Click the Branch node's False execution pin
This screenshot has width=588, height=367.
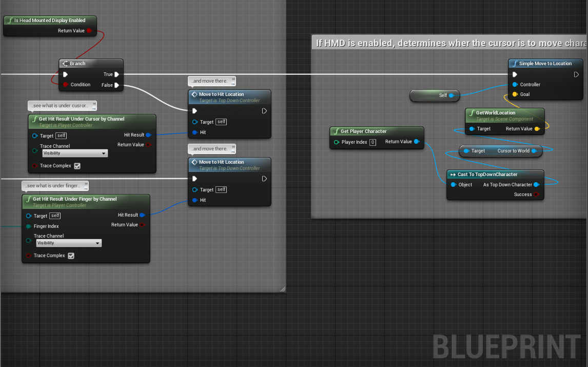point(117,85)
